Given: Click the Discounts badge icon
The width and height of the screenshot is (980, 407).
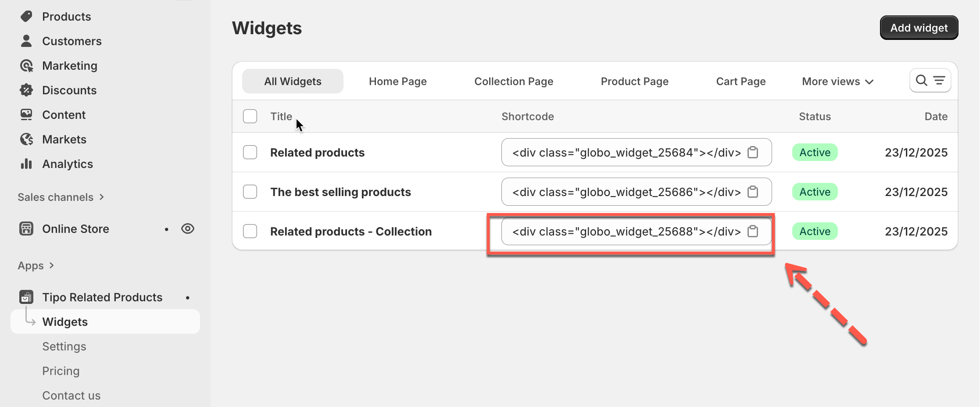Looking at the screenshot, I should tap(26, 90).
